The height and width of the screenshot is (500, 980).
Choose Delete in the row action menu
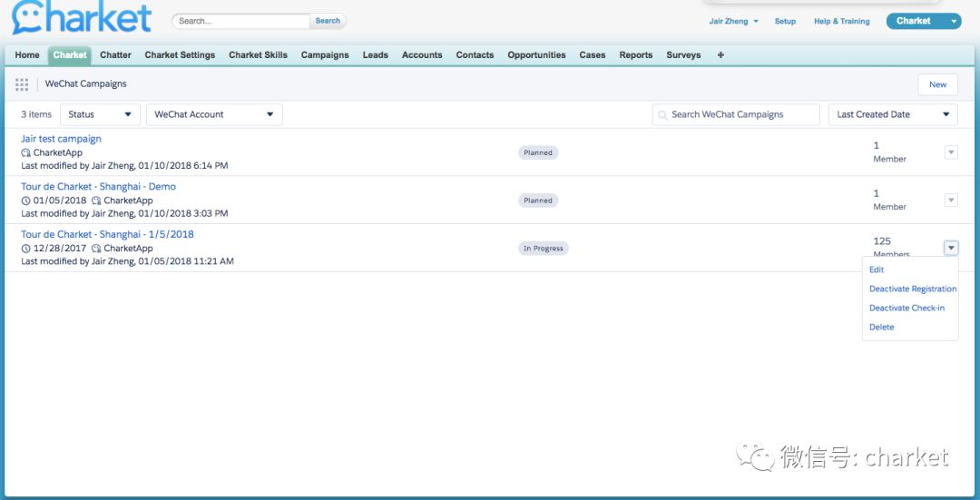click(x=881, y=327)
